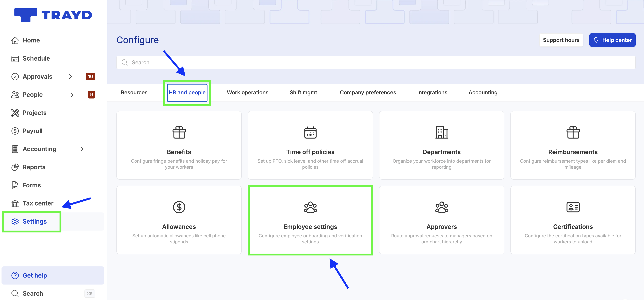Open the Benefits card title
This screenshot has height=300, width=644.
pyautogui.click(x=179, y=152)
